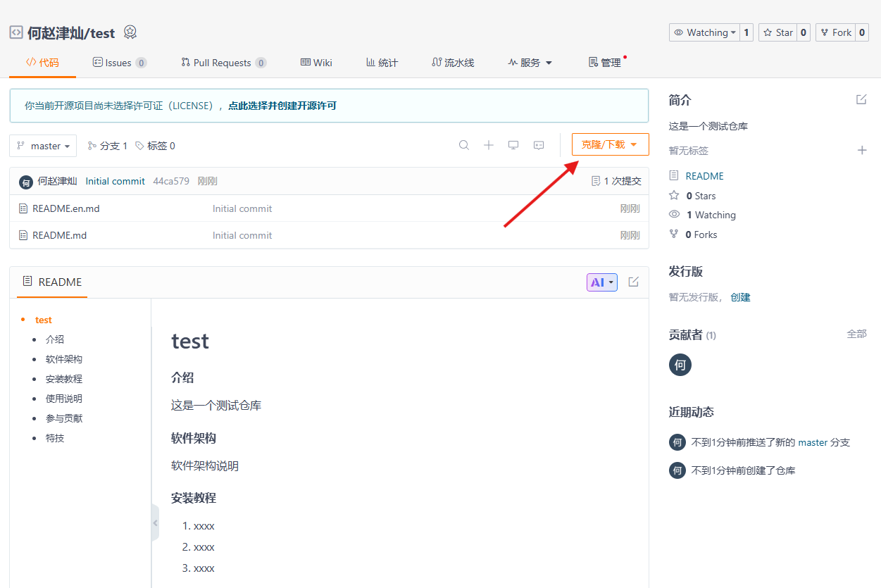Click the comment icon next to the clone button
The image size is (881, 588).
point(539,145)
